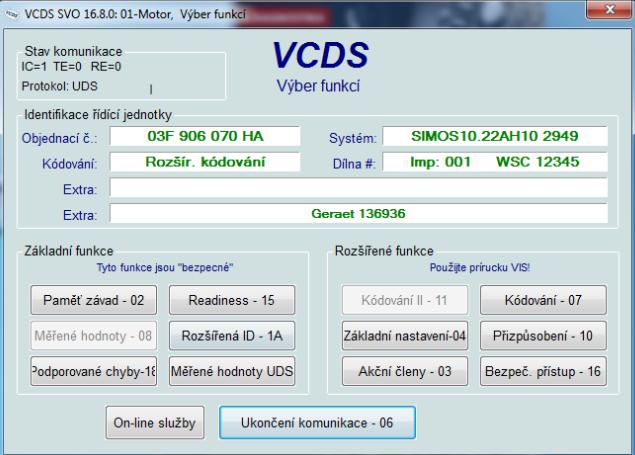Viewport: 635px width, 455px height.
Task: Click disabled Měřené hodnoty - 08 button
Action: pos(94,336)
